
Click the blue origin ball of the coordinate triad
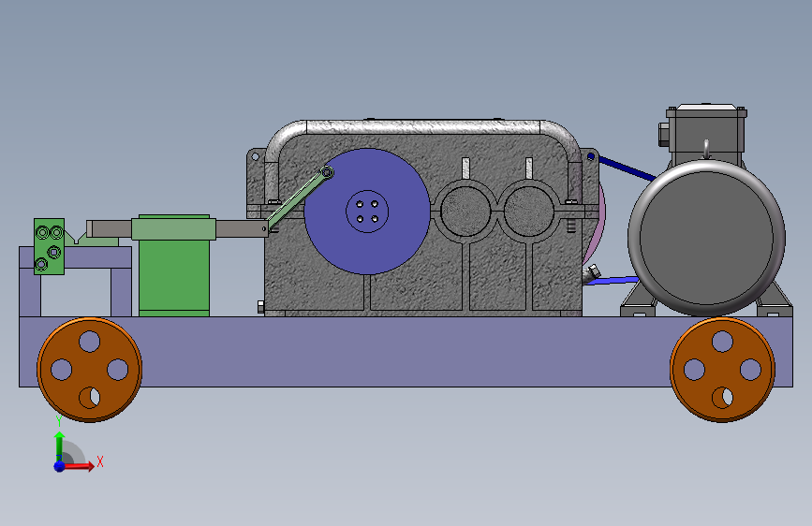pos(60,466)
